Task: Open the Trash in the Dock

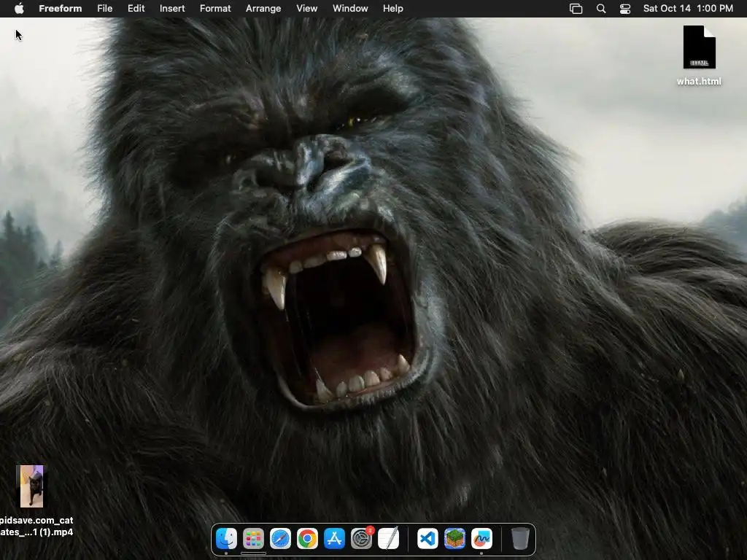Action: [520, 539]
